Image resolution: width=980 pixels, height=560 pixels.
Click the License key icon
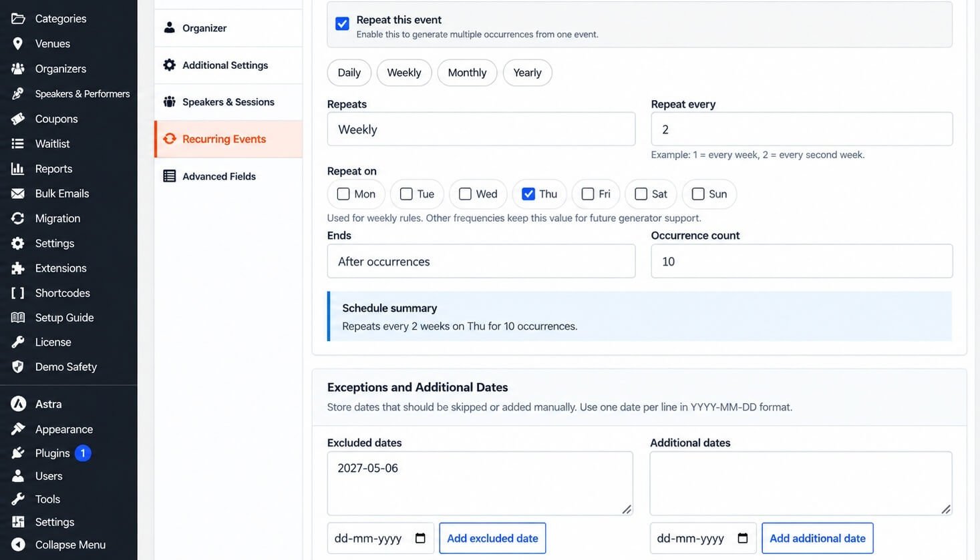click(x=18, y=342)
